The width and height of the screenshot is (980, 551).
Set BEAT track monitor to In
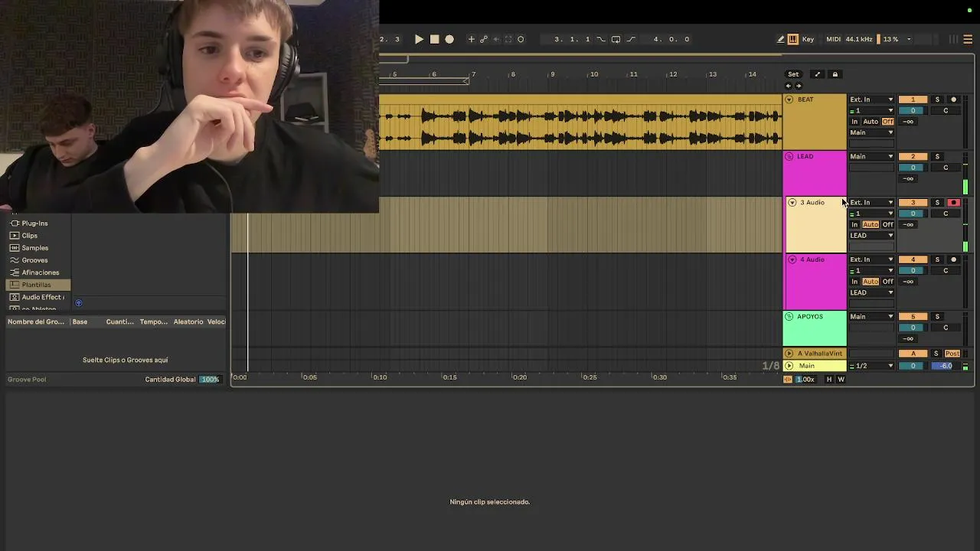(854, 122)
